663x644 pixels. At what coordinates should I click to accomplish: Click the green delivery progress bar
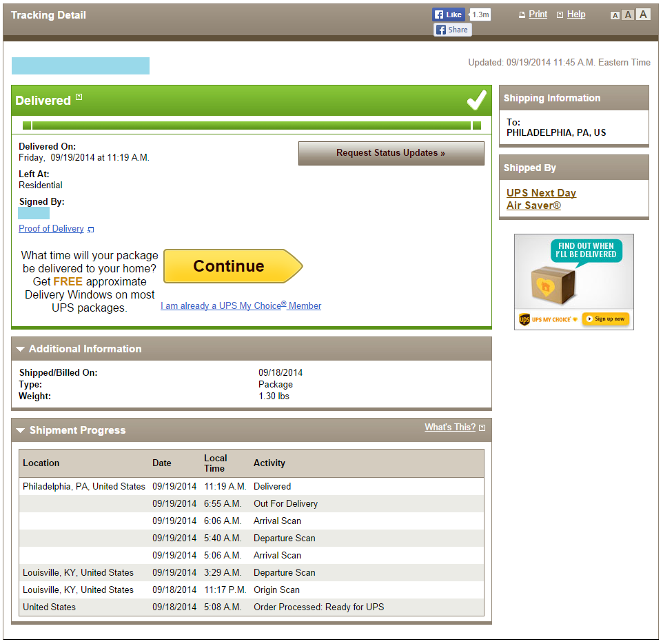[252, 125]
